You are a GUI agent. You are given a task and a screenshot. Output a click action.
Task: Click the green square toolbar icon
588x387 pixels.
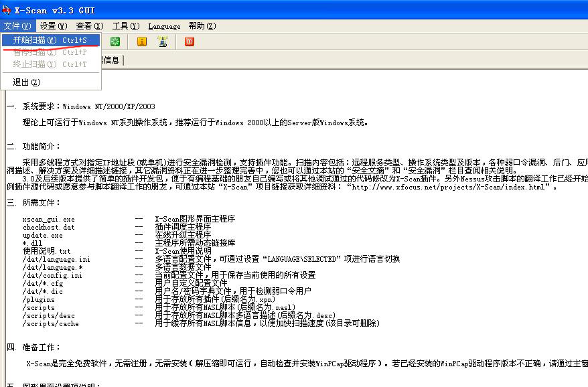point(115,42)
